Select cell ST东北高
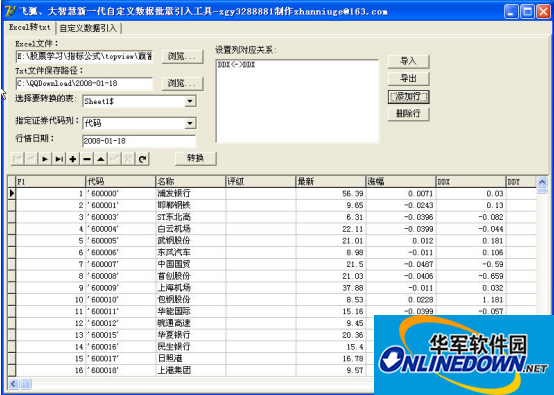Viewport: 554px width, 395px height. pos(190,217)
